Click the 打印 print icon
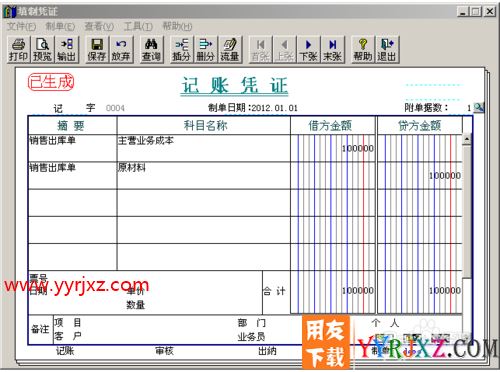Viewport: 500px width, 372px height. tap(18, 50)
